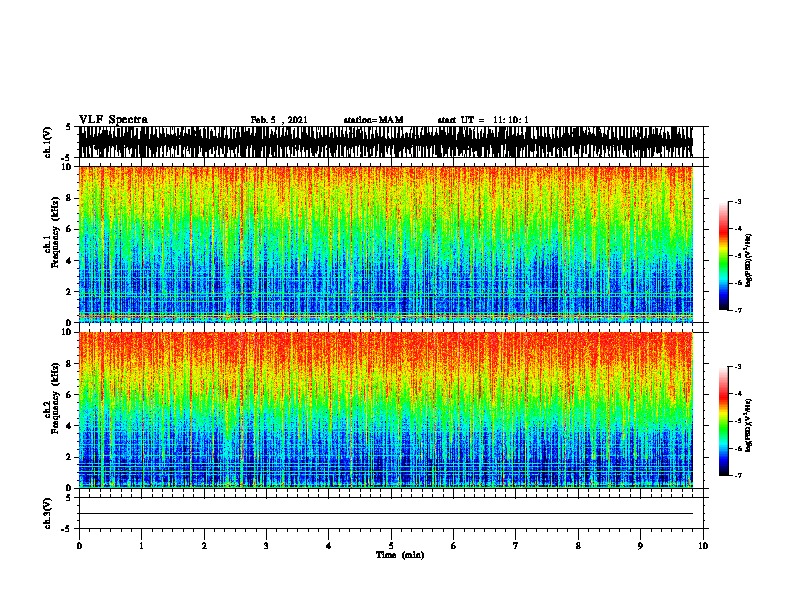The height and width of the screenshot is (612, 792).
Task: Click the ch.2 'Frequency (kHz)' axis label
Action: tap(55, 399)
